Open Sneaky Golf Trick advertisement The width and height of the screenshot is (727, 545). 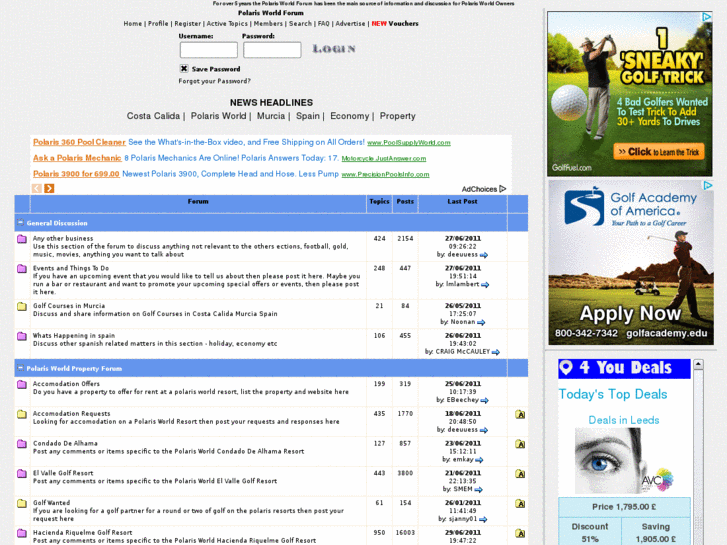(630, 94)
